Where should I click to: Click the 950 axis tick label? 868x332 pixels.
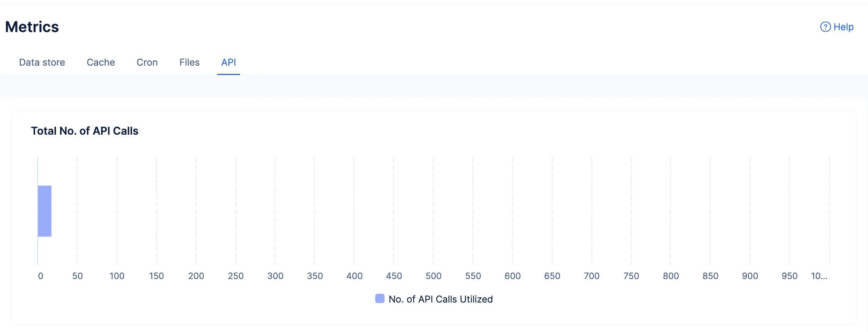click(x=790, y=276)
